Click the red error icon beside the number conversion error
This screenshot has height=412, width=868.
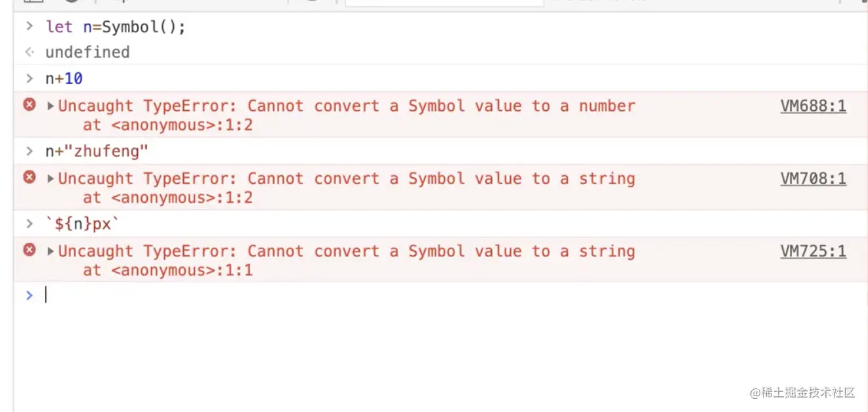[30, 104]
